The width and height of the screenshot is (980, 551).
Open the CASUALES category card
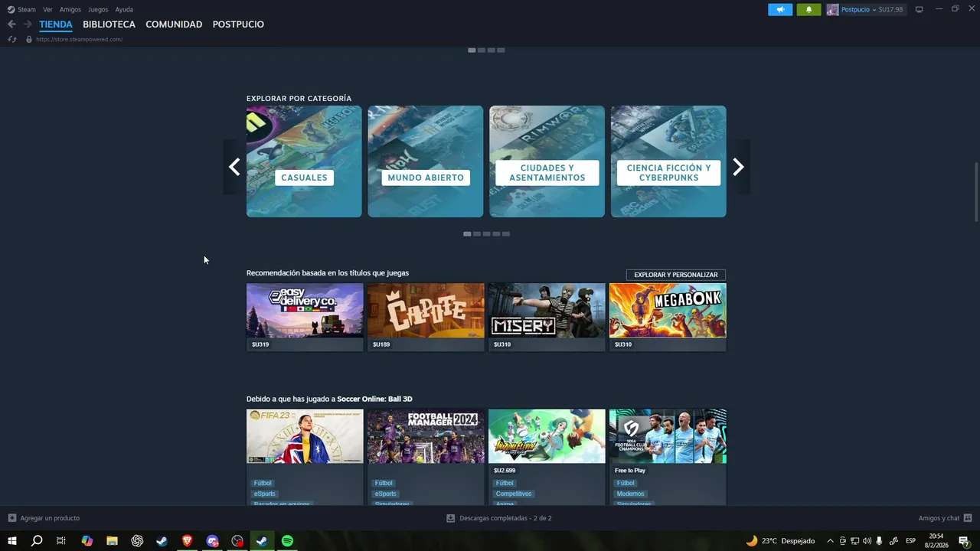pos(304,161)
